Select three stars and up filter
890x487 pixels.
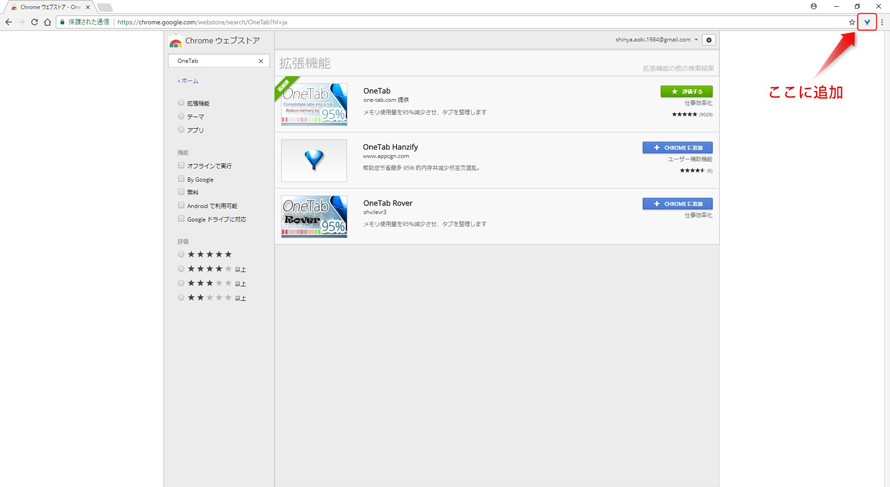tap(181, 283)
